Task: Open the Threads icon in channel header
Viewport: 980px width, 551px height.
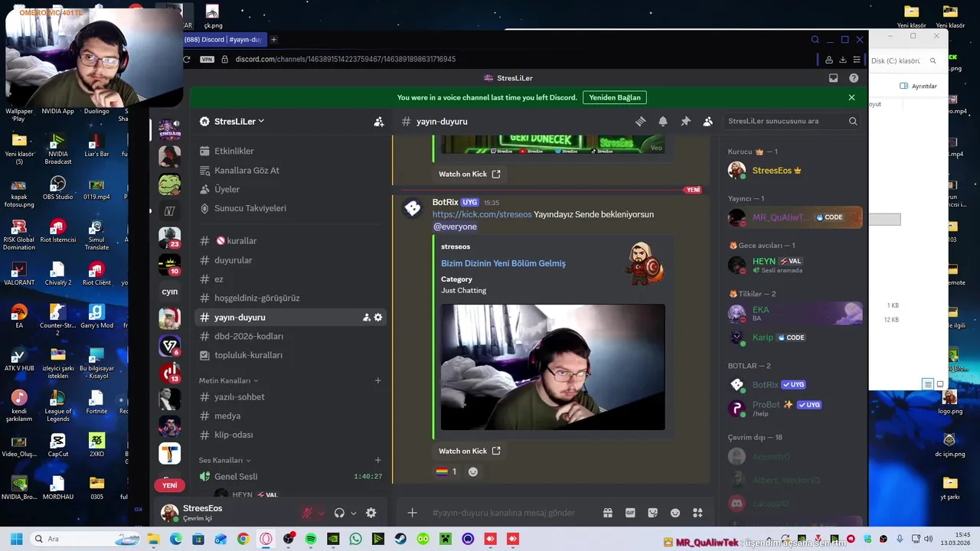Action: [x=640, y=122]
